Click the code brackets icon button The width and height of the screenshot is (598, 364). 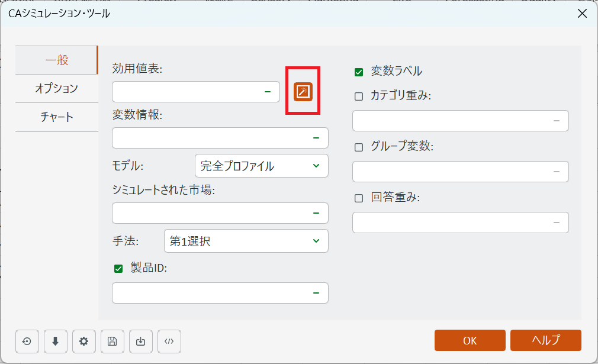click(169, 341)
